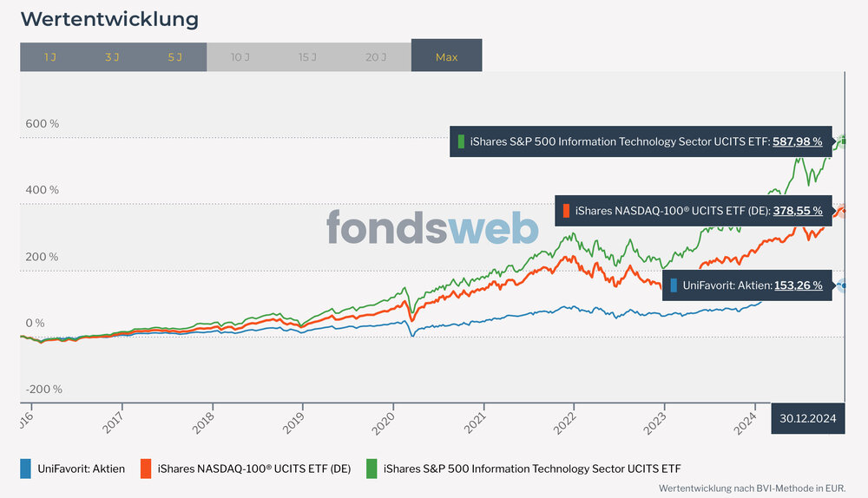Image resolution: width=868 pixels, height=498 pixels.
Task: Select the 1 J time range tab
Action: point(49,57)
